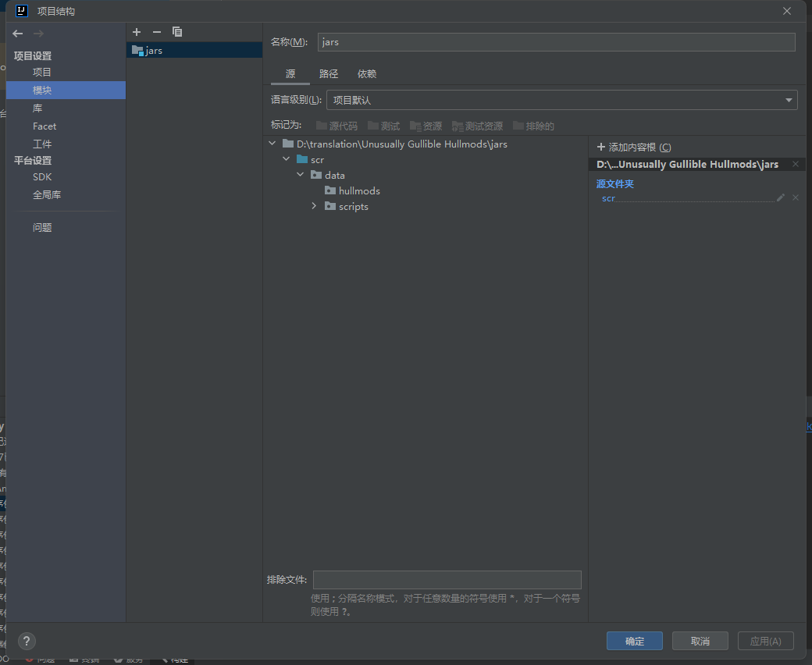Select SDK in the left sidebar
The image size is (812, 665).
(x=42, y=177)
